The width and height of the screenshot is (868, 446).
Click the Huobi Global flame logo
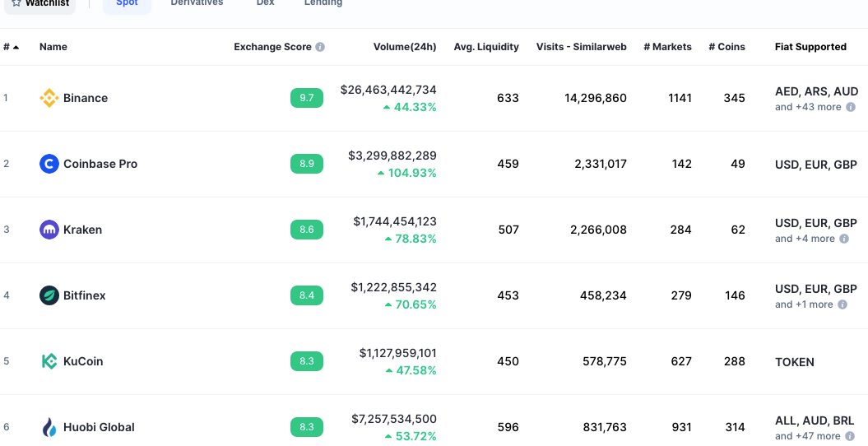tap(49, 427)
